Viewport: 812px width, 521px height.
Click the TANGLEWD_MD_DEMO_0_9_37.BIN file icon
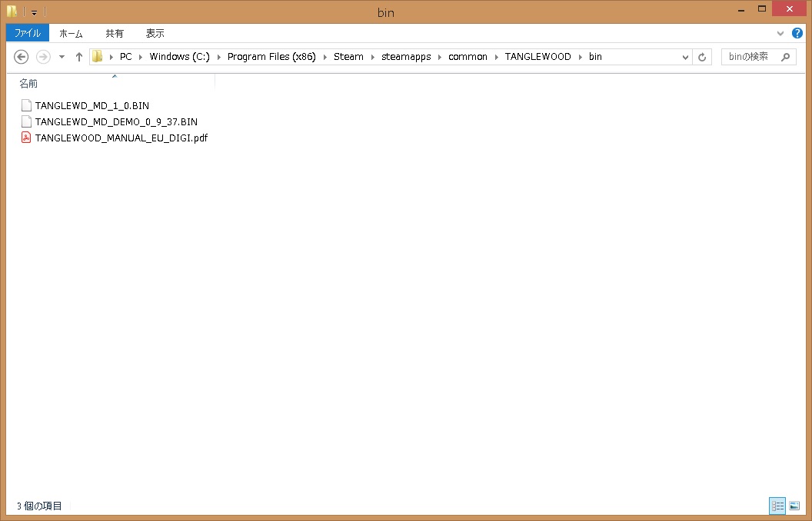(26, 121)
